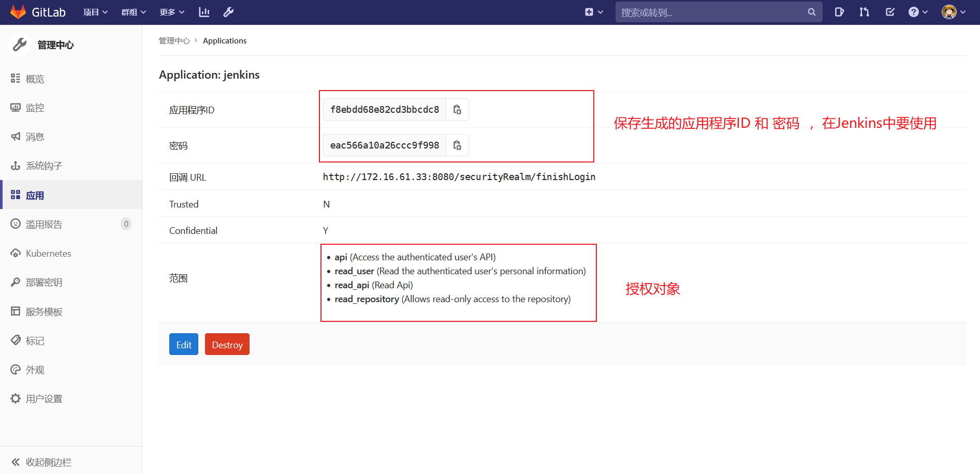
Task: Click the Applications breadcrumb
Action: [x=225, y=41]
